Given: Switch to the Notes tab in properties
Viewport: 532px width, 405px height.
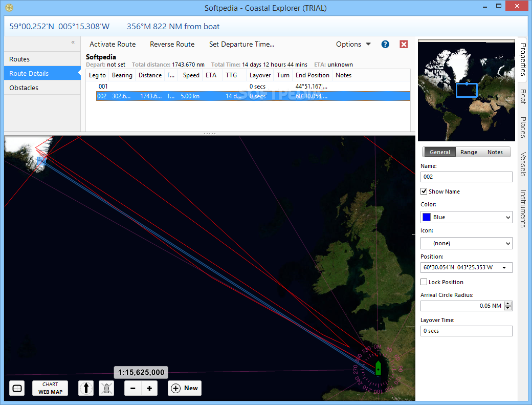Looking at the screenshot, I should point(495,152).
